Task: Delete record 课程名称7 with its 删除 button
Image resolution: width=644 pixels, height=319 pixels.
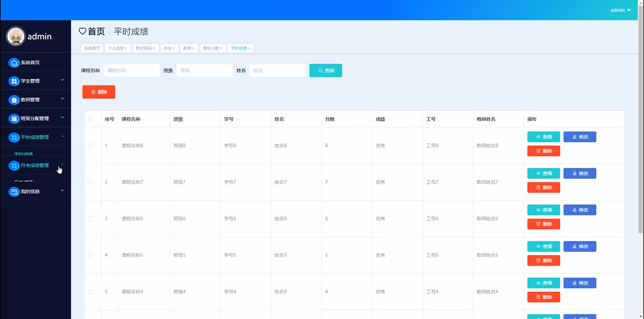Action: click(543, 188)
